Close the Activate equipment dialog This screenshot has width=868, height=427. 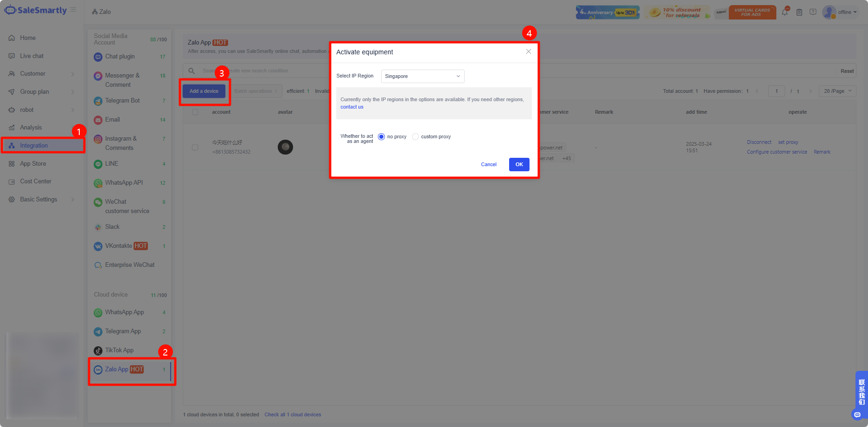click(529, 52)
